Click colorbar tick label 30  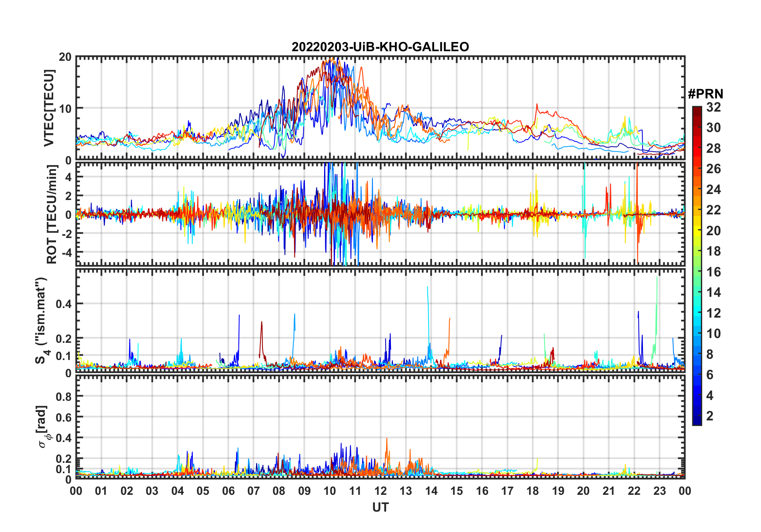tap(713, 128)
